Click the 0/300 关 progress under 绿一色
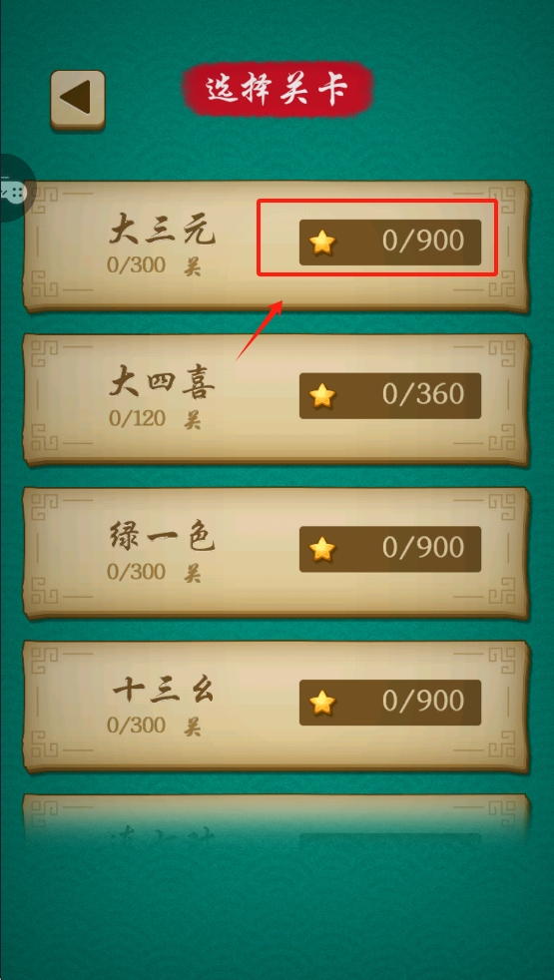Screen dimensions: 554x980 point(154,572)
